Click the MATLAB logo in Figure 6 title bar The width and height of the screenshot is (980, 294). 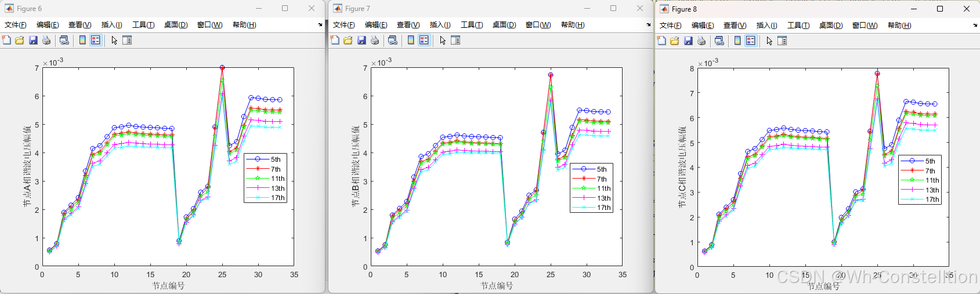click(x=9, y=8)
